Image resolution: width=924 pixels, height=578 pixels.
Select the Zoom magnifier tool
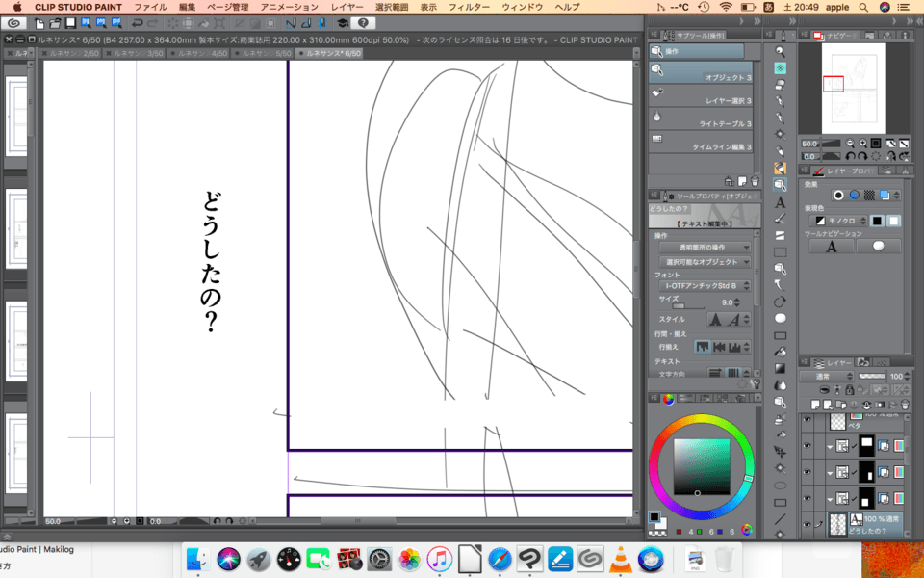(780, 50)
